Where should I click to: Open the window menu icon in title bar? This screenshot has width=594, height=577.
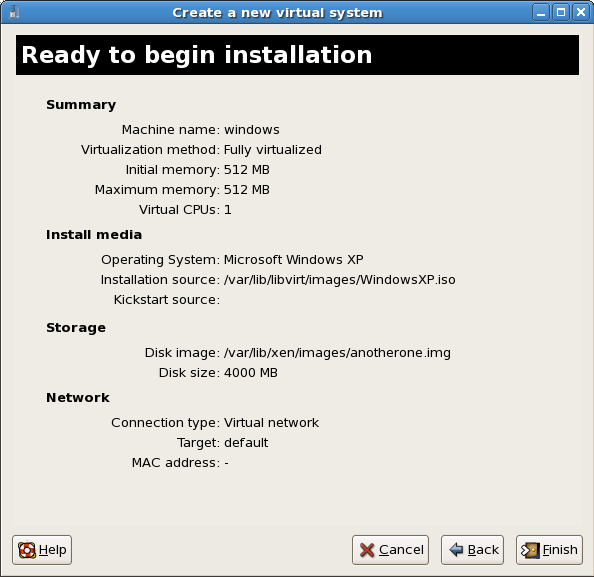coord(14,12)
